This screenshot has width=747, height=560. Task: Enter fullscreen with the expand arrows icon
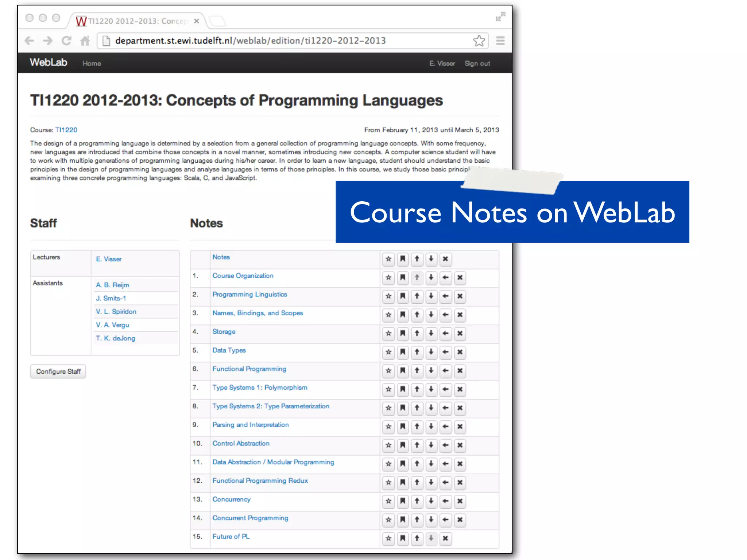click(x=500, y=16)
